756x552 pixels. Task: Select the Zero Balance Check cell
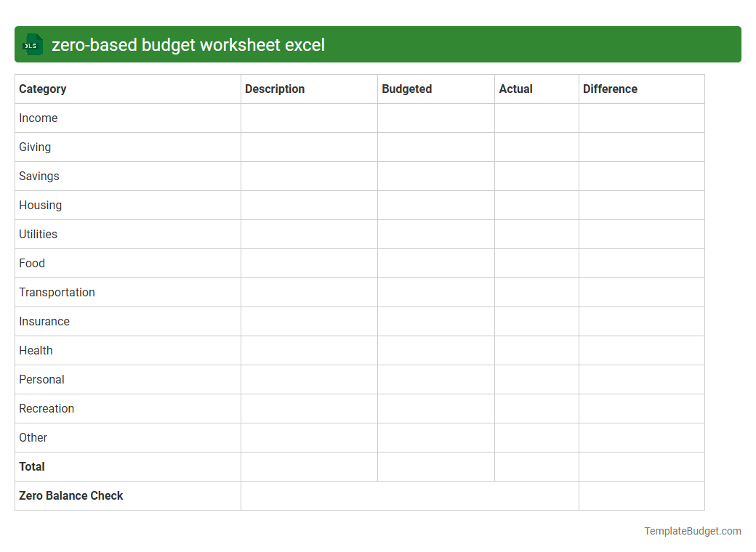[71, 495]
